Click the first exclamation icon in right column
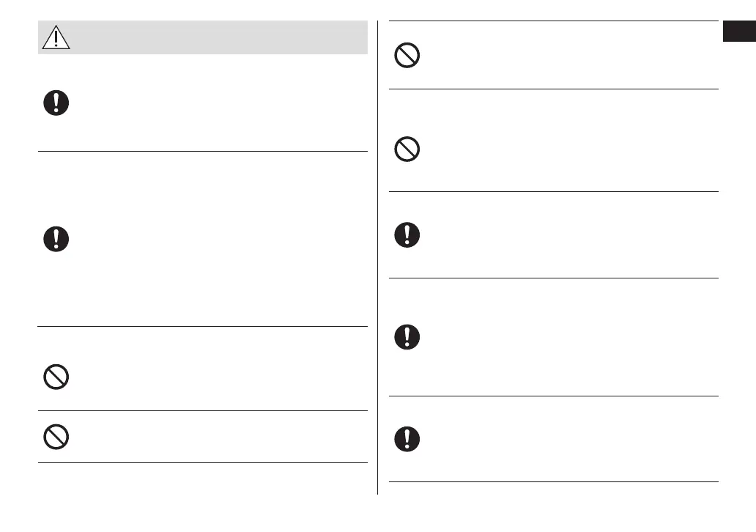 [x=407, y=234]
